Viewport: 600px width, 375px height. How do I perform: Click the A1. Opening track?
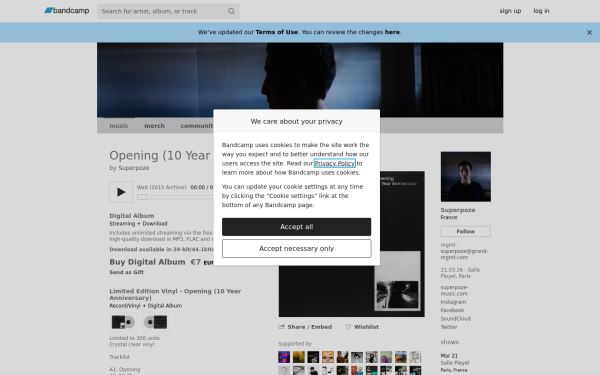point(125,369)
